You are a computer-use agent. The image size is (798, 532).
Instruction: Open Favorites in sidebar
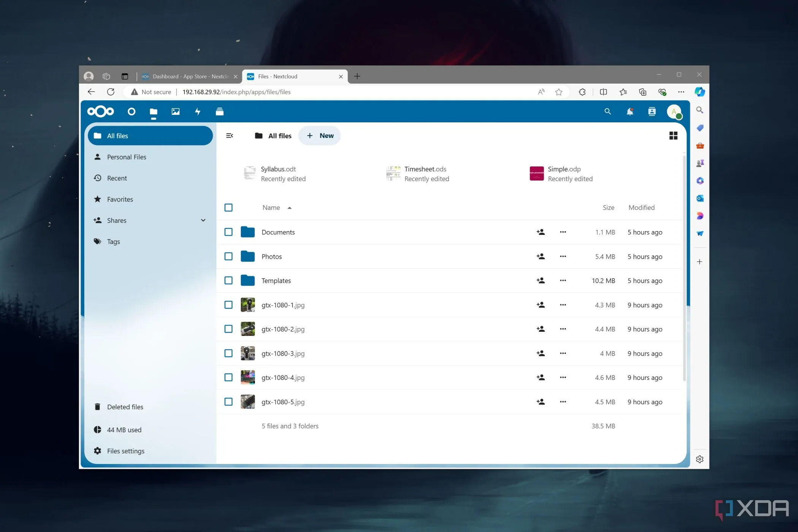[x=150, y=199]
